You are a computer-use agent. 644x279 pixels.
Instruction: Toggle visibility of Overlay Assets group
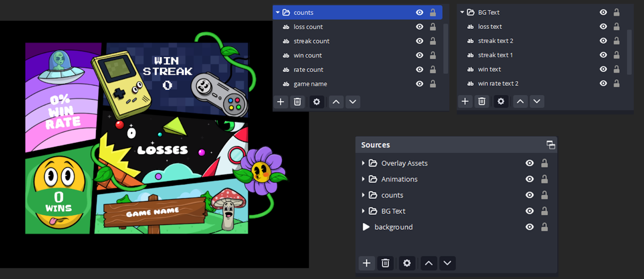pyautogui.click(x=529, y=163)
